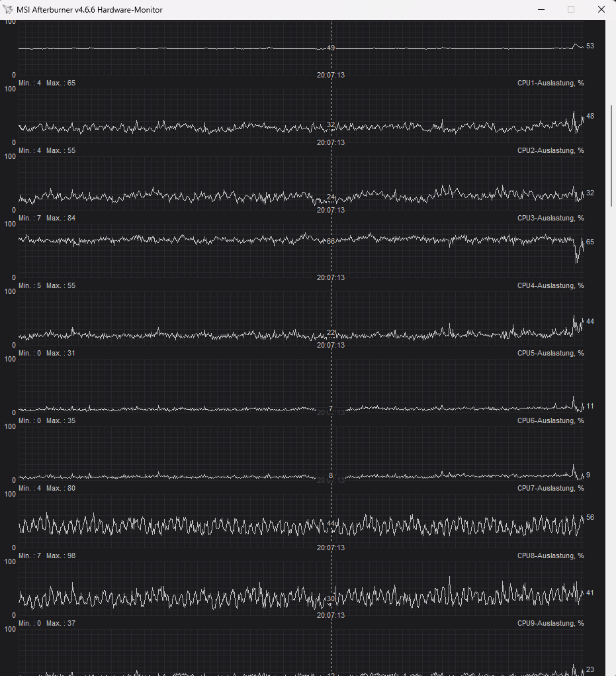Image resolution: width=616 pixels, height=676 pixels.
Task: Click the CPU5-Auslastung, % label
Action: click(550, 353)
